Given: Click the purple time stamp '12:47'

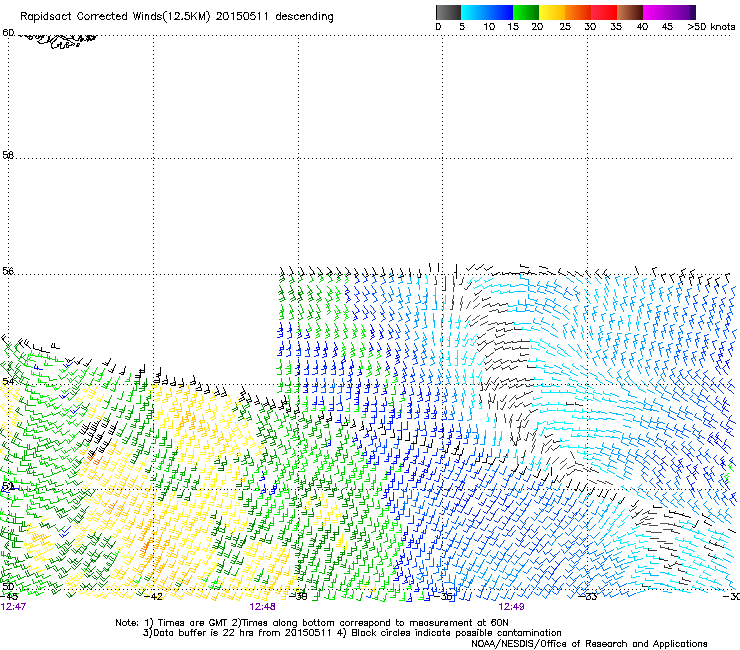Looking at the screenshot, I should 13,607.
